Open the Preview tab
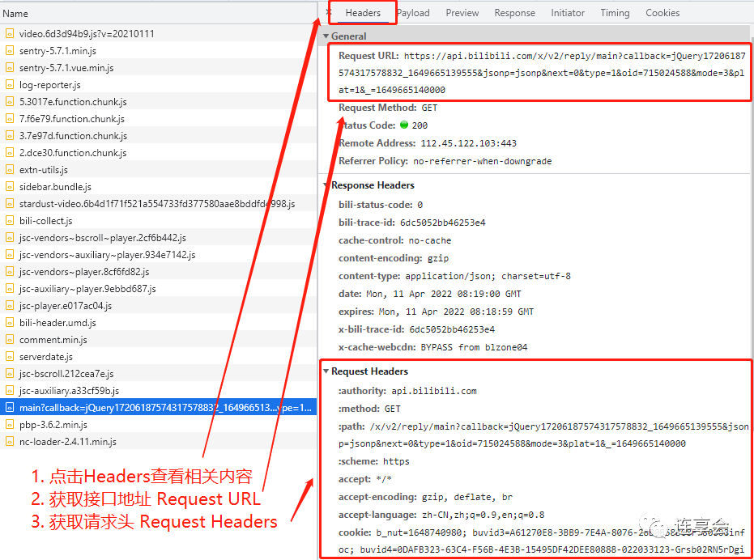The width and height of the screenshot is (754, 560). [462, 13]
